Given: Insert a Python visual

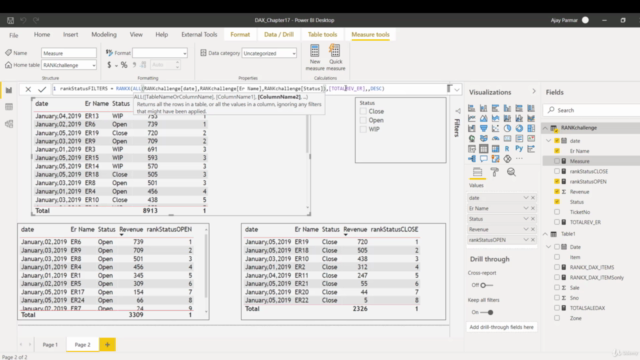Looking at the screenshot, I should point(519,149).
